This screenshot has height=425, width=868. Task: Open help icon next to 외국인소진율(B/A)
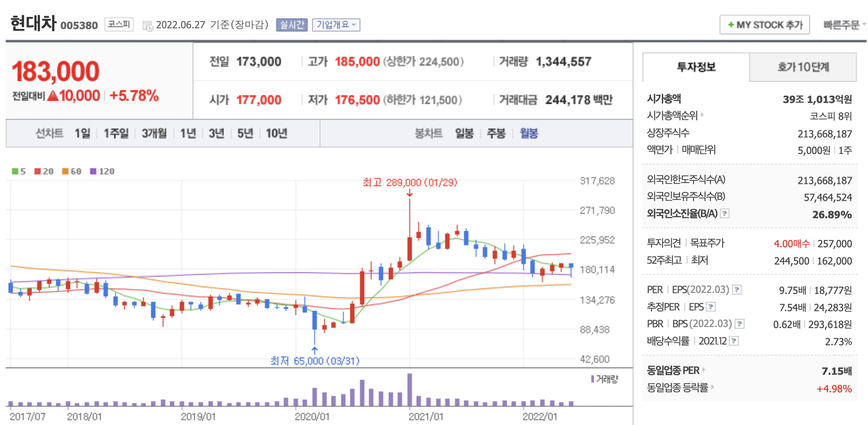(725, 214)
